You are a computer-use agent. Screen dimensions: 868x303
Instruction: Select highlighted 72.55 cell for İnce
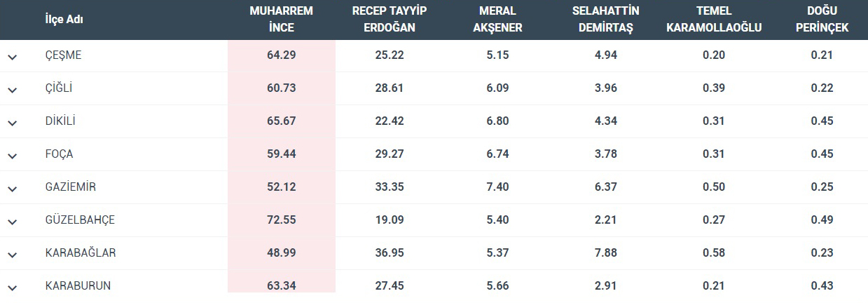point(282,220)
